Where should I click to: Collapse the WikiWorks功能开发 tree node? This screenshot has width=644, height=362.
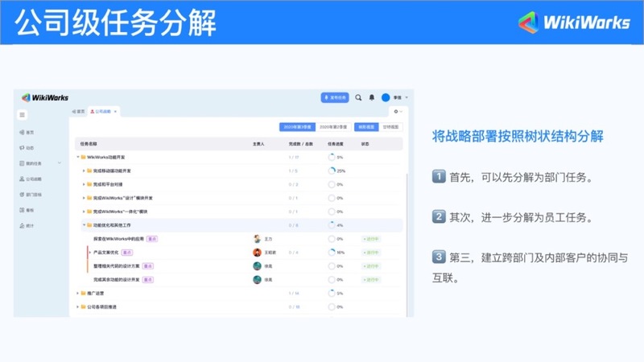[x=78, y=157]
